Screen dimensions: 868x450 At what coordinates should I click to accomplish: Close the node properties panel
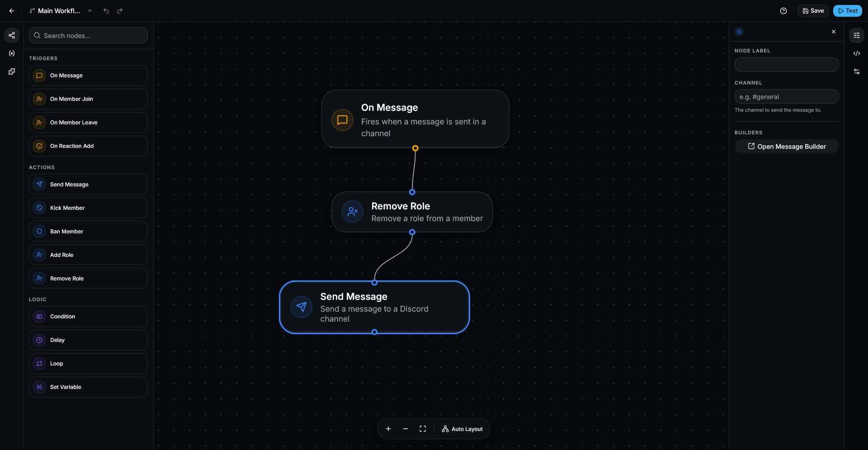[x=834, y=32]
